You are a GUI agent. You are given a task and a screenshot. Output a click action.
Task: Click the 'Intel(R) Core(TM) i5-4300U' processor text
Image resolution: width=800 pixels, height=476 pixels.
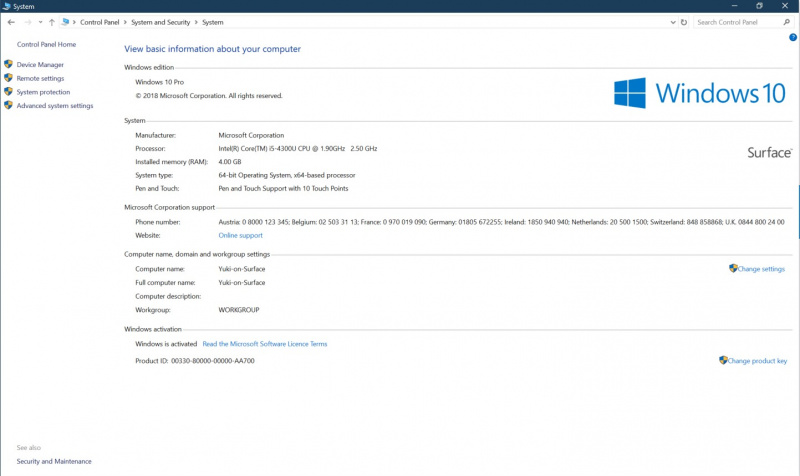pos(297,149)
